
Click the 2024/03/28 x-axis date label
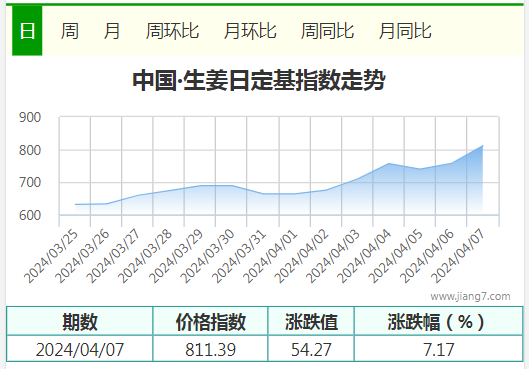click(x=145, y=256)
